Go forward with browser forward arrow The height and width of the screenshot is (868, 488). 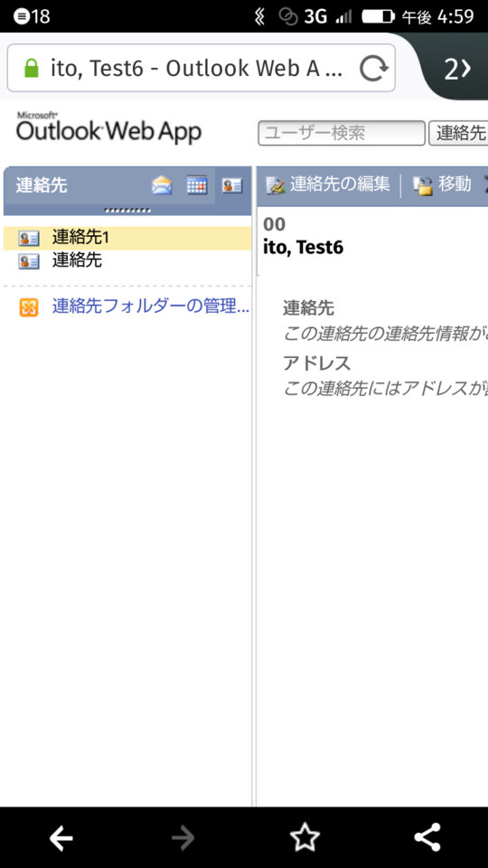(183, 838)
